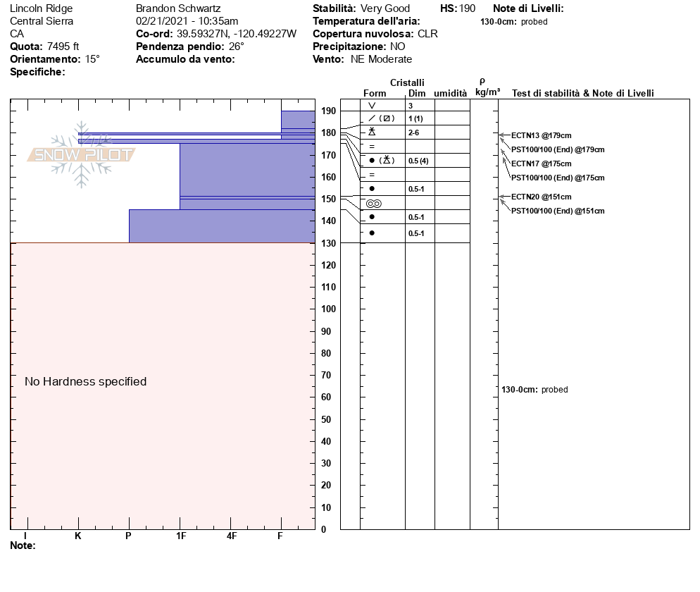Viewport: 700px width, 592px height.
Task: Click the arrow pointing from ECTN20 @151cm
Action: tap(503, 197)
